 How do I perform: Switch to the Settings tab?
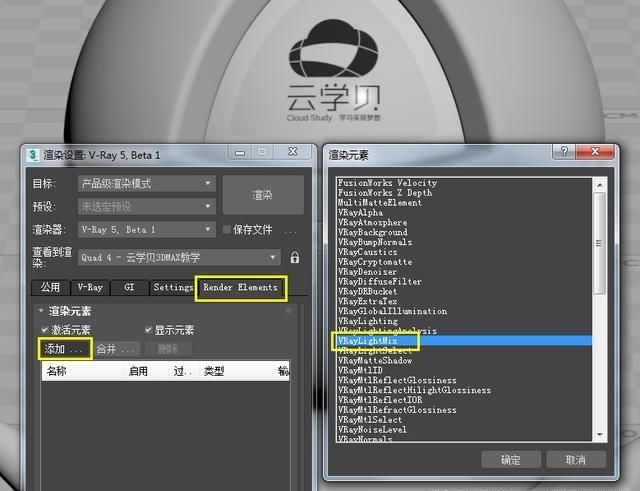(173, 287)
